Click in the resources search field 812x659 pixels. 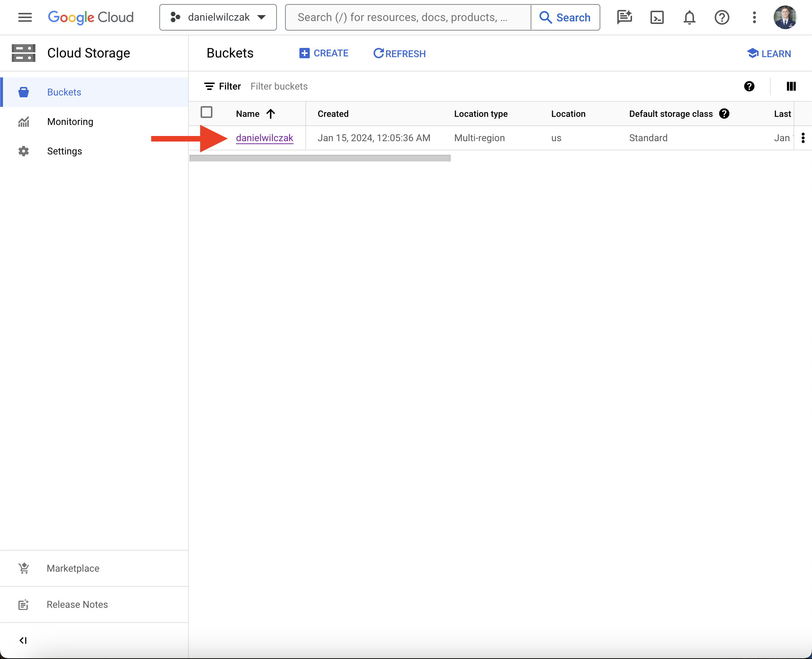[x=407, y=17]
